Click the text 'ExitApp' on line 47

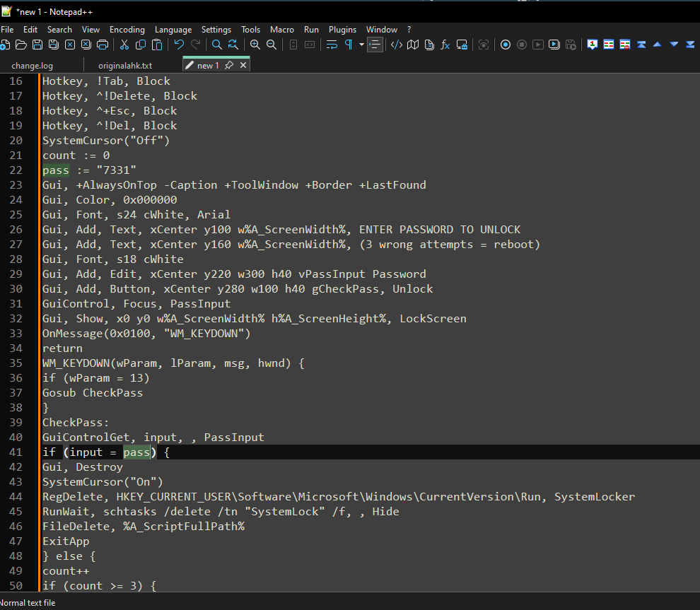[x=66, y=541]
